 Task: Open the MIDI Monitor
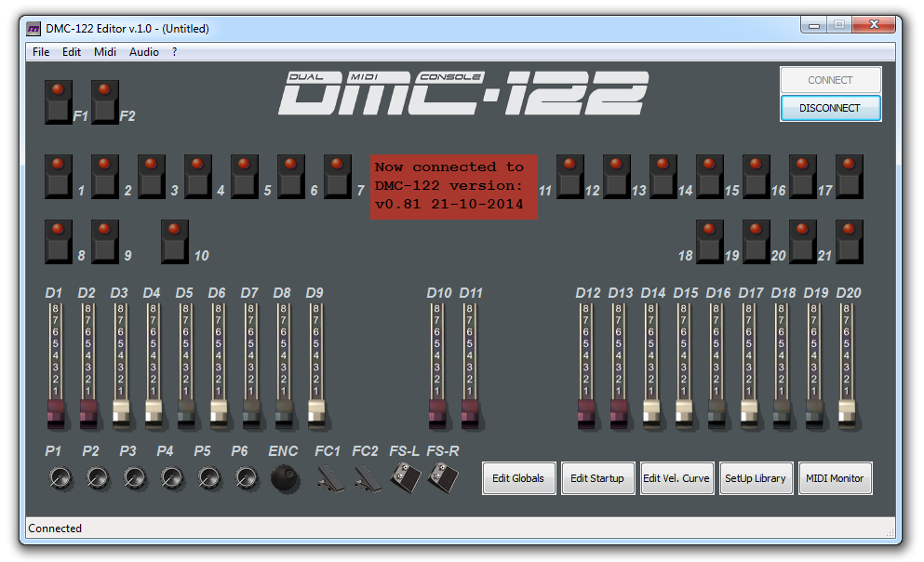[x=835, y=478]
